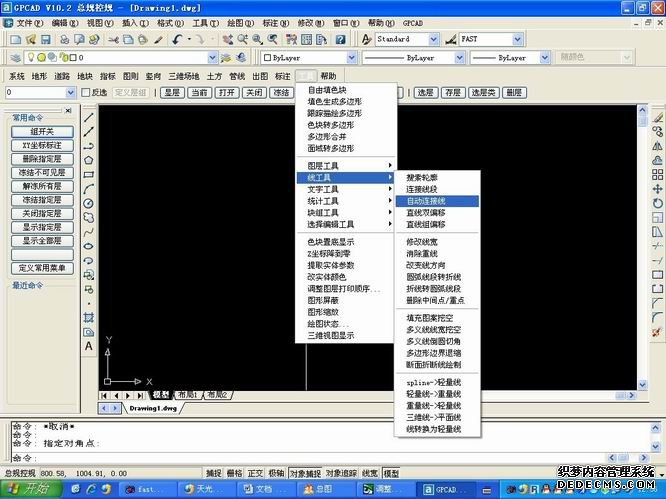Viewport: 666px width, 499px height.
Task: Click the Open file icon
Action: (x=31, y=39)
